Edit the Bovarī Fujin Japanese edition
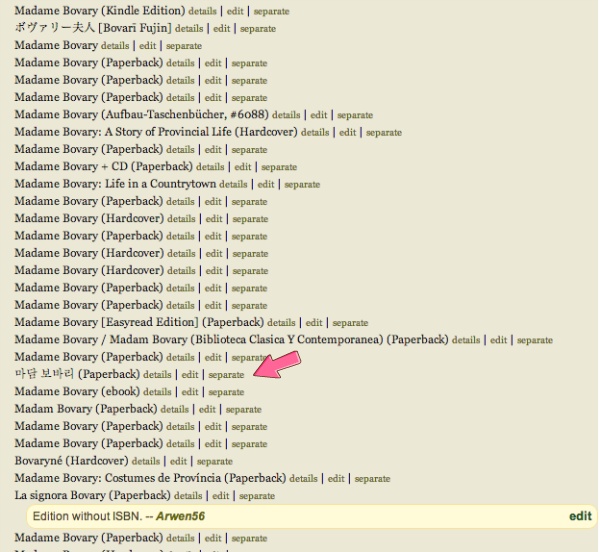The width and height of the screenshot is (600, 552). 222,28
